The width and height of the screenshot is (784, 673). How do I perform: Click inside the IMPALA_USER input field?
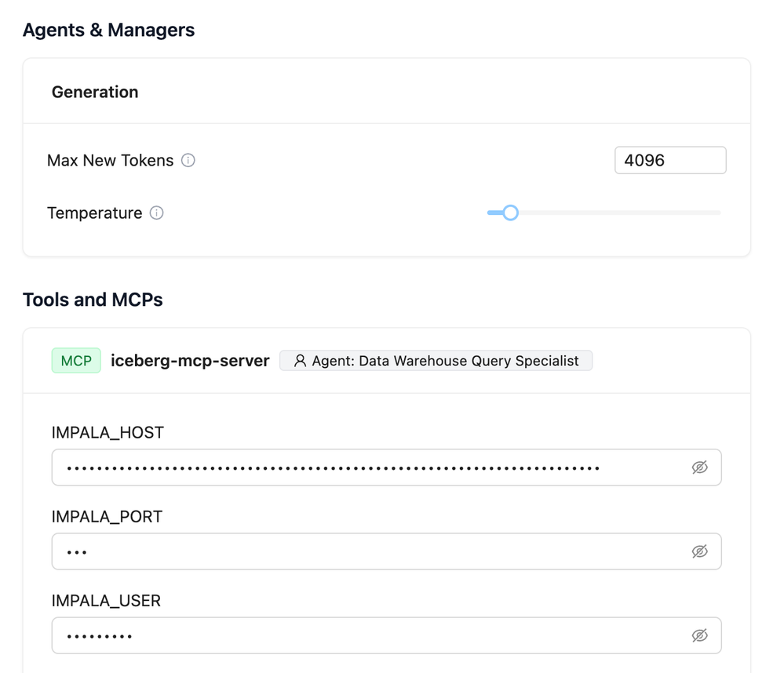point(386,635)
